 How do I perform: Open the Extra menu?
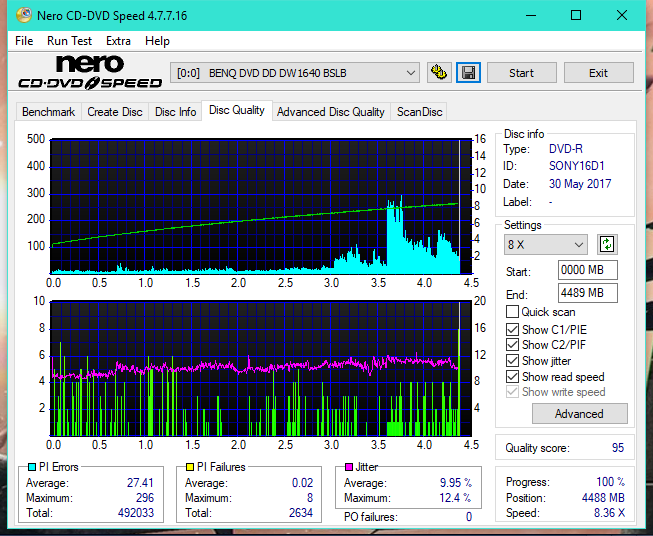[x=118, y=41]
